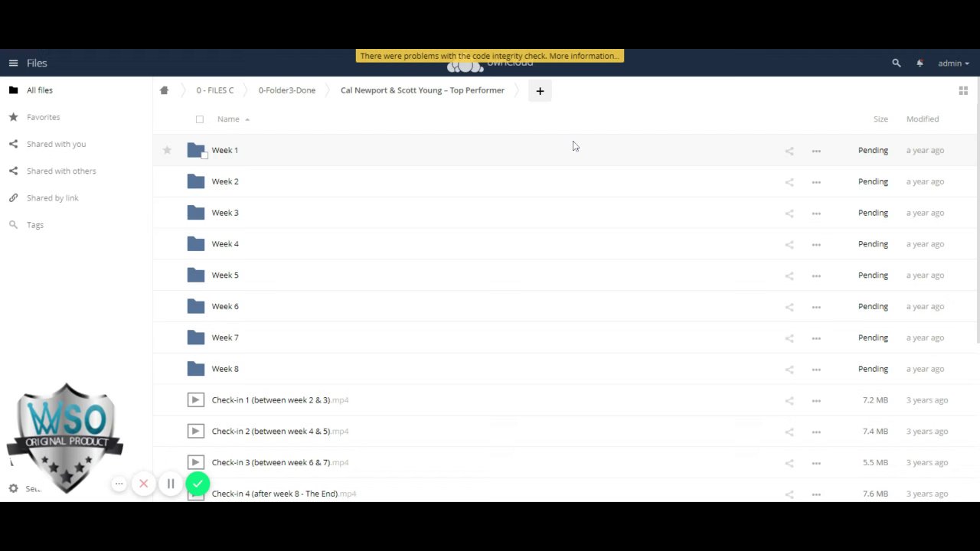Share Check-in 3 video file
This screenshot has height=551, width=980.
tap(789, 463)
